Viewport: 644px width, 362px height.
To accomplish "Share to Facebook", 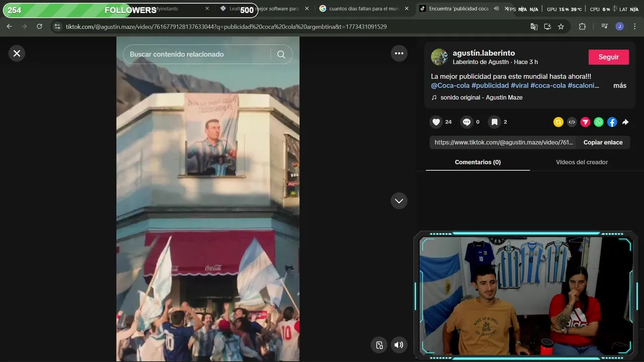I will pos(612,122).
